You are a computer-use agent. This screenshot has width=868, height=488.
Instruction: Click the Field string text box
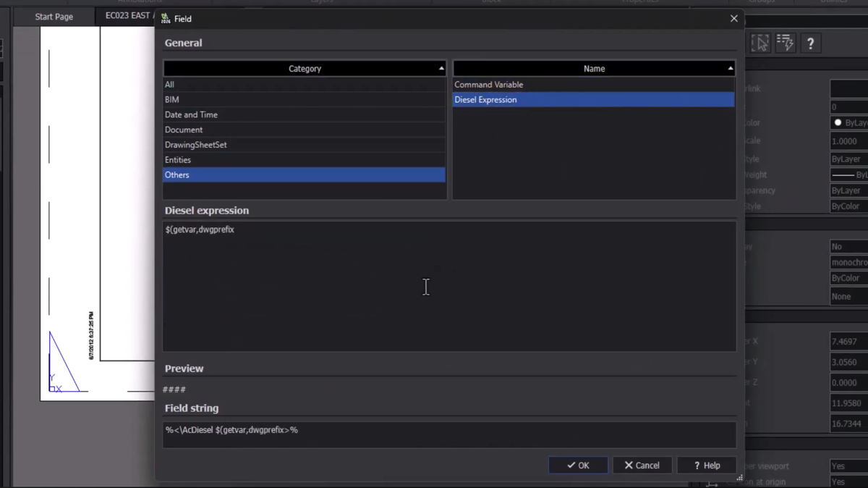(x=448, y=434)
